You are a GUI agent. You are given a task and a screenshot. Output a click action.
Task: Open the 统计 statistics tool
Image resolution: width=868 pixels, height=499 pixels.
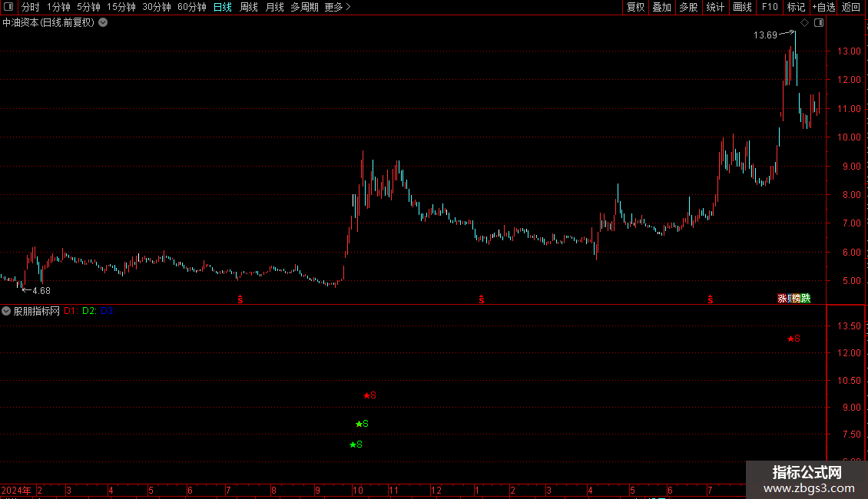[715, 7]
